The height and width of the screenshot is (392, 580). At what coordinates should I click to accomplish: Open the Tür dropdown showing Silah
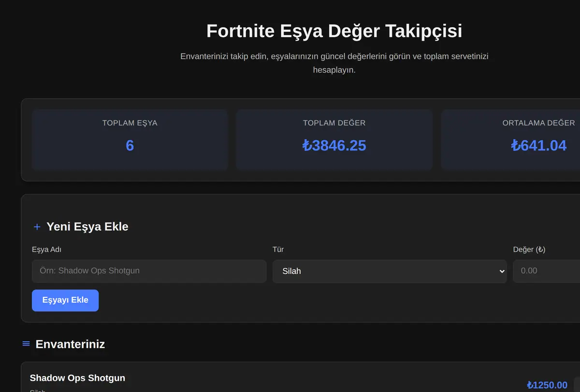tap(390, 271)
